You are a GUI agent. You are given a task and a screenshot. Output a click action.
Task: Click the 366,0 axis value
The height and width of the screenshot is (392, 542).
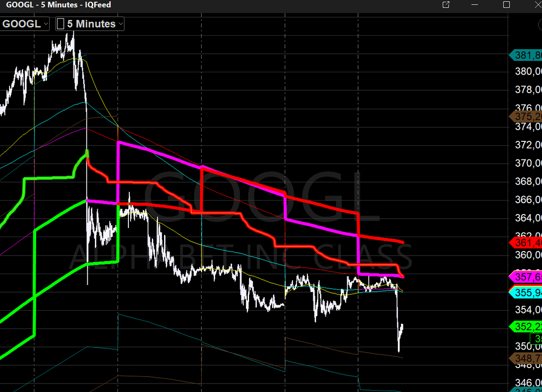coord(528,200)
